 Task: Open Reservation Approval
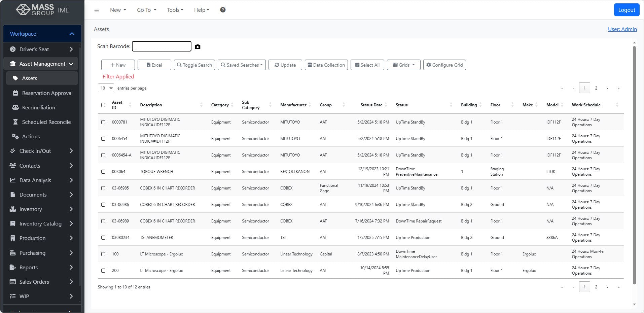[47, 93]
